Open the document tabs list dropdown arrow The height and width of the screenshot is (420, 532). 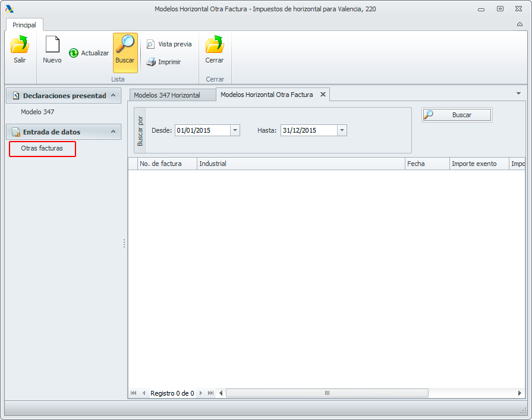click(x=518, y=93)
